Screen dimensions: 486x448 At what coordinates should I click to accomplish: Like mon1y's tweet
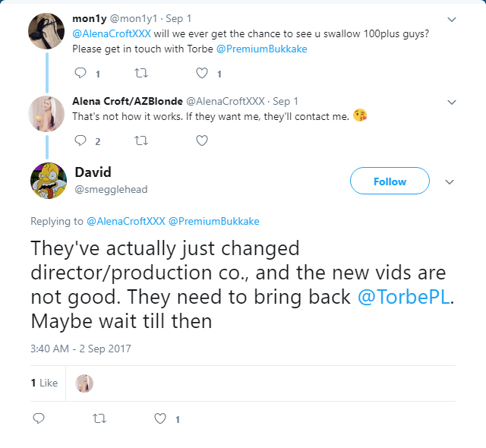click(202, 74)
